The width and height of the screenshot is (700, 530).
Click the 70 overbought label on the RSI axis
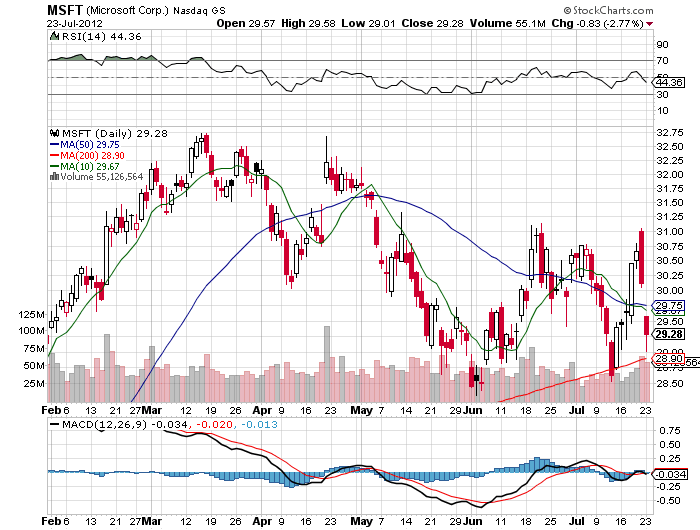[662, 60]
